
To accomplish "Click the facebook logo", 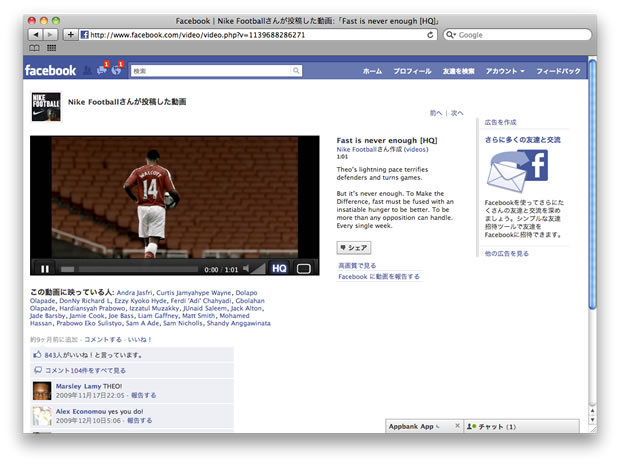I will click(x=50, y=71).
